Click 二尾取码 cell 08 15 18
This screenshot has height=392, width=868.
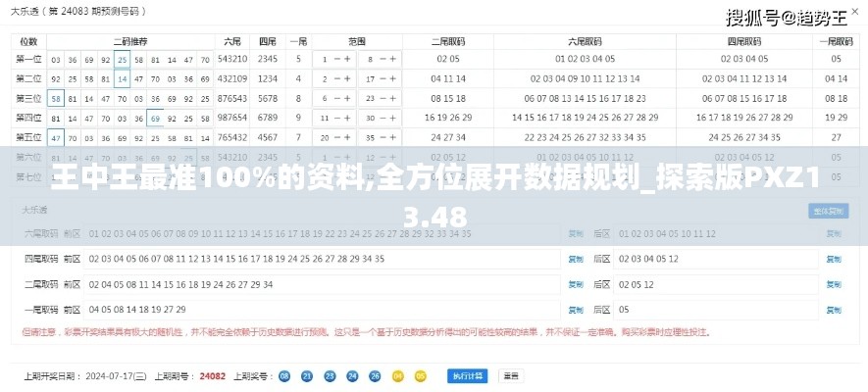coord(448,98)
